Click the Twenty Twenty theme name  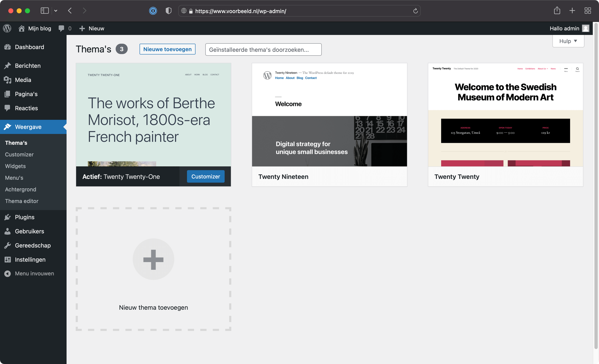pos(457,177)
